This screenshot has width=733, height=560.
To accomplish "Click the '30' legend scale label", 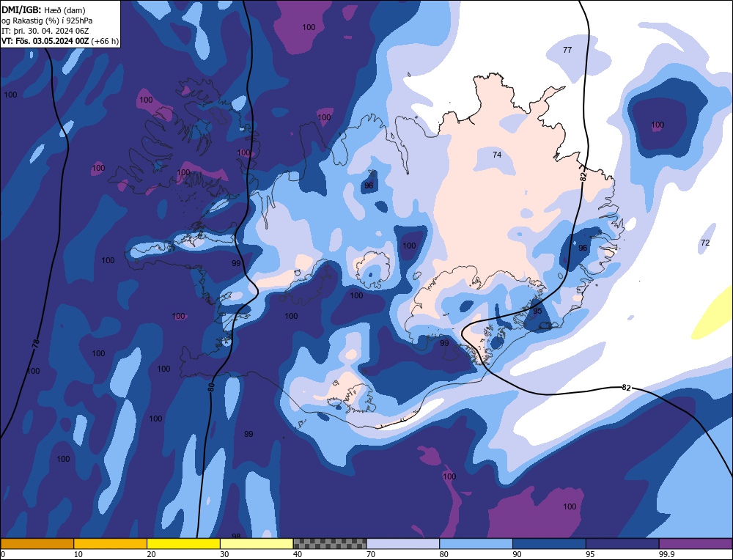I will tap(224, 554).
